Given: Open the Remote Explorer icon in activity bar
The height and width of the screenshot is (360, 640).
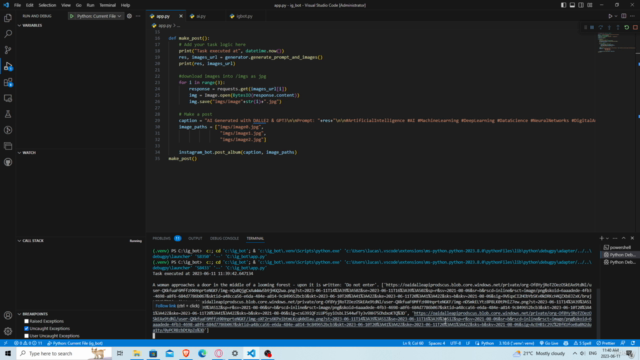Looking at the screenshot, I should (8, 98).
